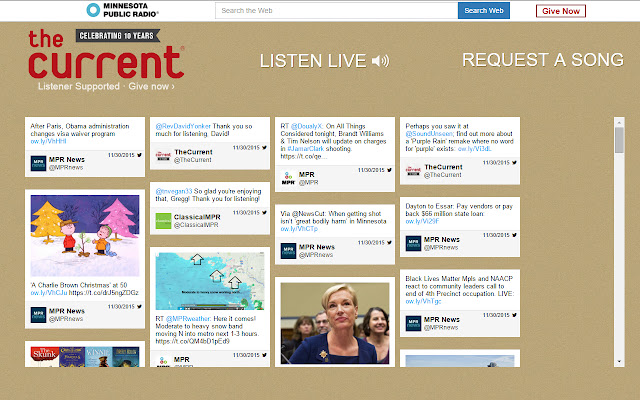This screenshot has width=640, height=400.
Task: Click the MPR News name on Dayton tweet
Action: [442, 240]
